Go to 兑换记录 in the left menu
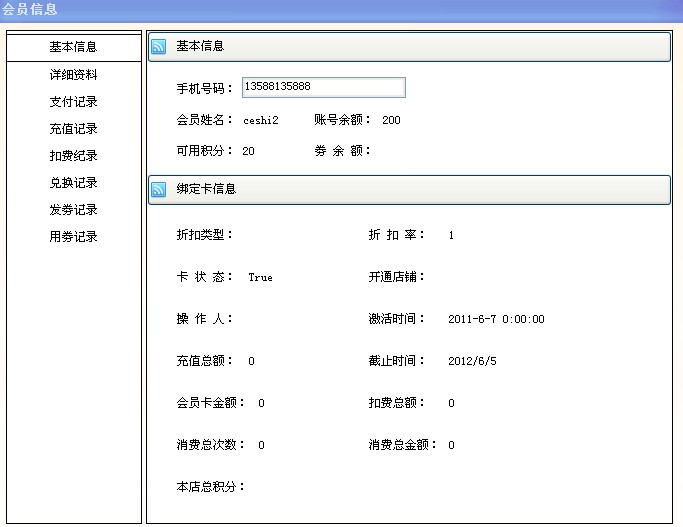This screenshot has width=683, height=527. pyautogui.click(x=73, y=183)
